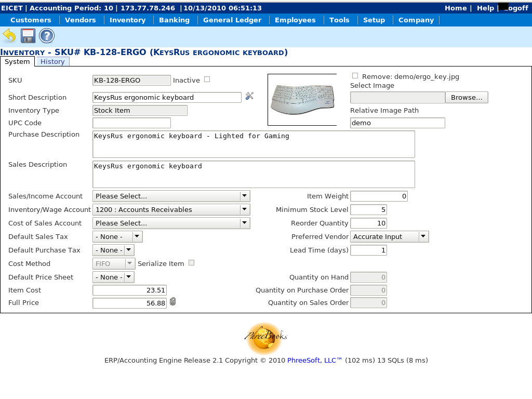The width and height of the screenshot is (532, 399).
Task: Click the Relative Image Path field
Action: coord(397,123)
